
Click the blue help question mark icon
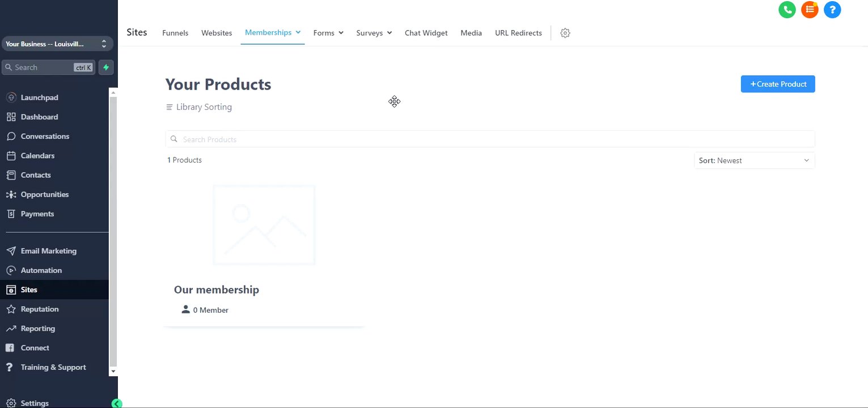click(x=832, y=10)
